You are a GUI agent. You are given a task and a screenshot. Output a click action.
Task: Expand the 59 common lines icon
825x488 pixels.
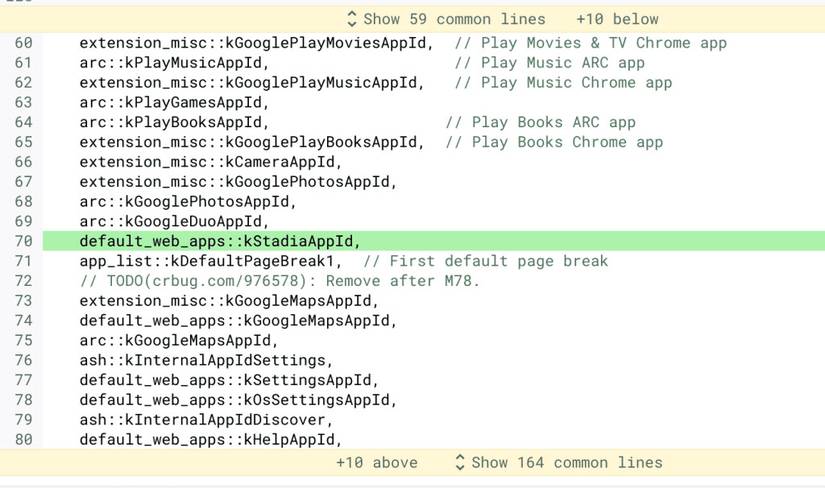352,19
